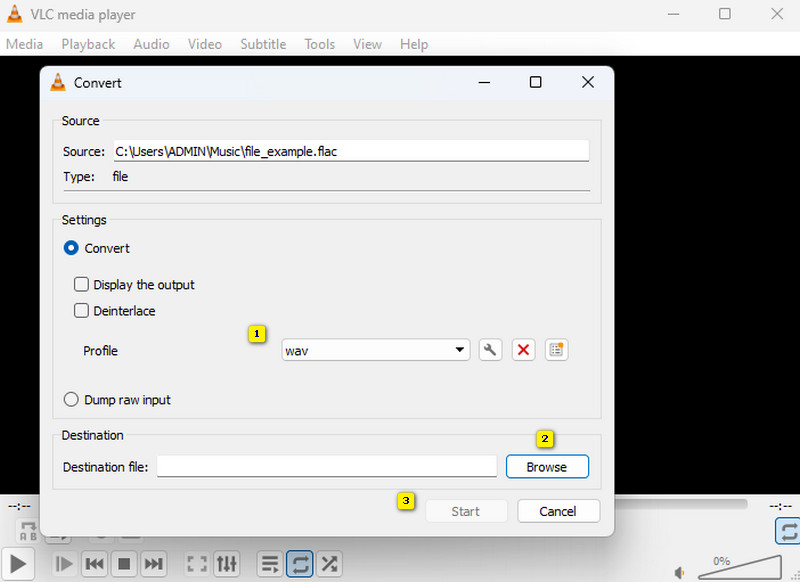
Task: Toggle the loop playback button
Action: click(299, 563)
